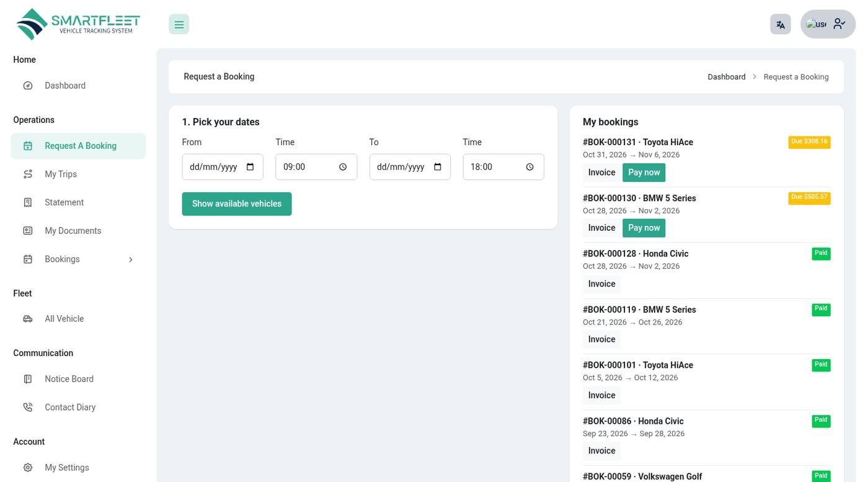Click the Notice Board icon
The height and width of the screenshot is (482, 868).
point(28,379)
